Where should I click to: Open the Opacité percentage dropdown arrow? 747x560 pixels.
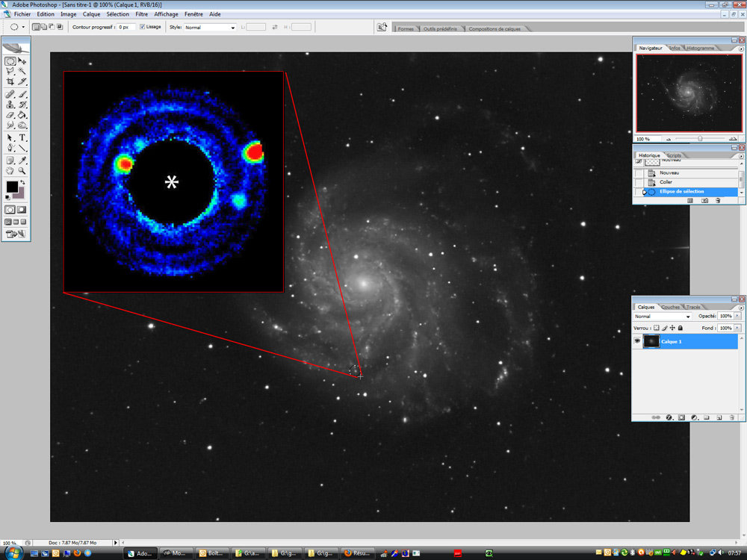coord(738,317)
